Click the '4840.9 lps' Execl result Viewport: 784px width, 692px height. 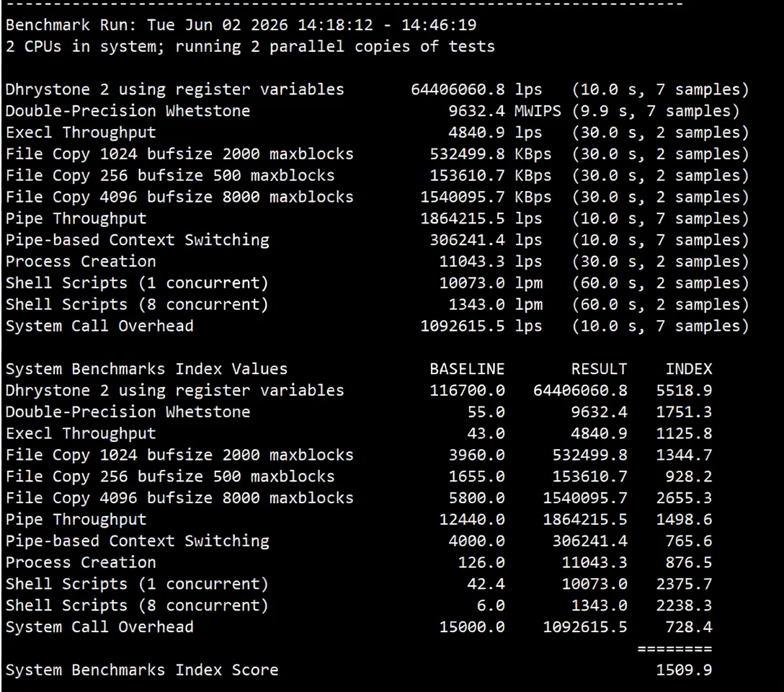point(495,133)
